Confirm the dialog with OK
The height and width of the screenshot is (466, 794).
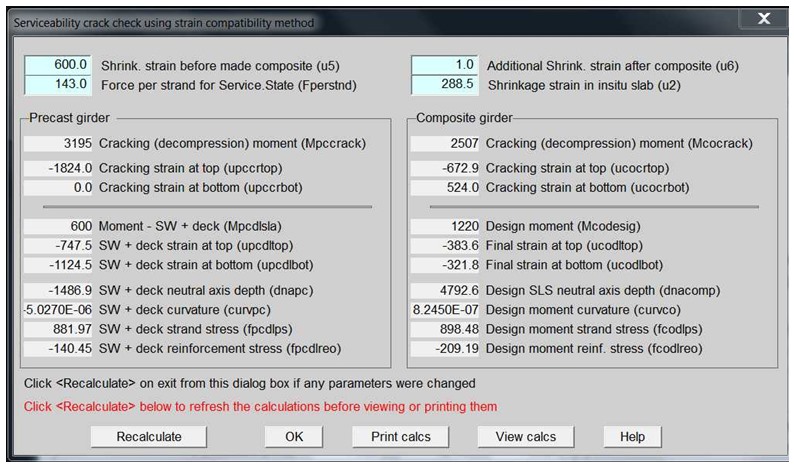point(294,437)
